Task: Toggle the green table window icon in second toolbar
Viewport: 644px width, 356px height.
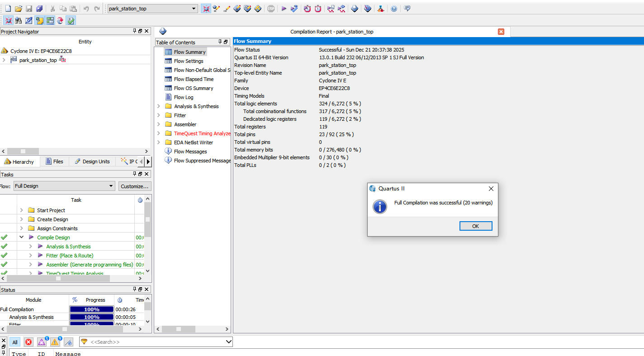Action: (50, 20)
